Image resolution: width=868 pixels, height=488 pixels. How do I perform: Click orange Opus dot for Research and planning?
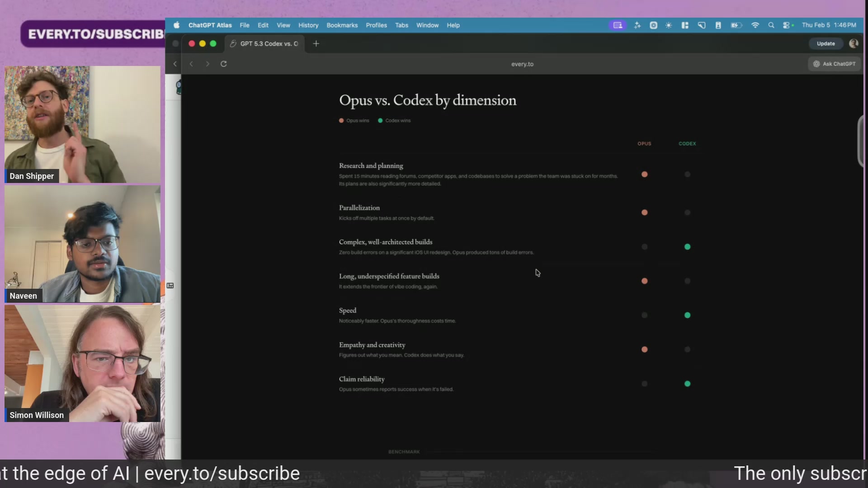[x=644, y=174]
